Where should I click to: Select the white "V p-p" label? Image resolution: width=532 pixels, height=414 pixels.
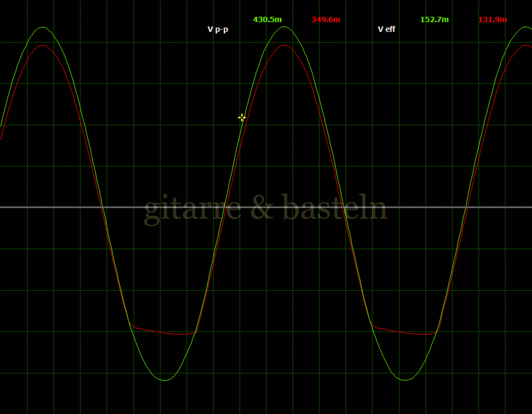click(x=218, y=29)
